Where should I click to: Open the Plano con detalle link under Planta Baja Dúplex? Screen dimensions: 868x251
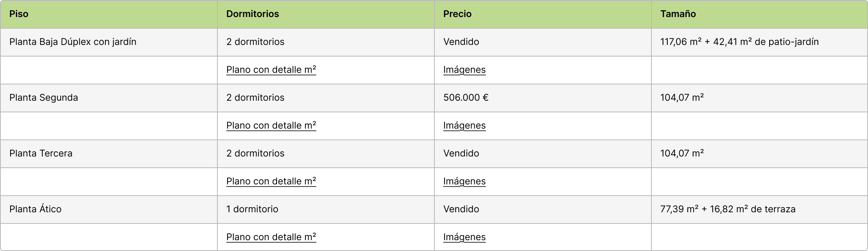[x=271, y=70]
